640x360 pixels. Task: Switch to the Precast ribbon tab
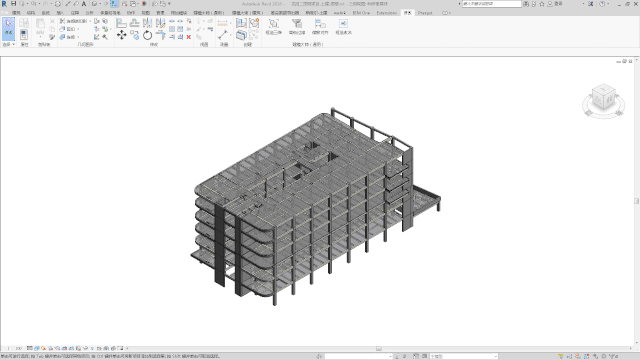click(x=425, y=13)
